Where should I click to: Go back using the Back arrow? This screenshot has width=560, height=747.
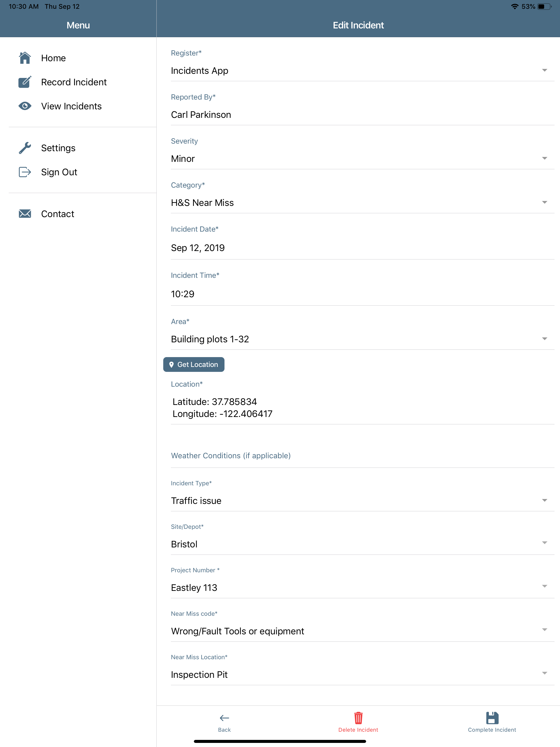pyautogui.click(x=224, y=723)
